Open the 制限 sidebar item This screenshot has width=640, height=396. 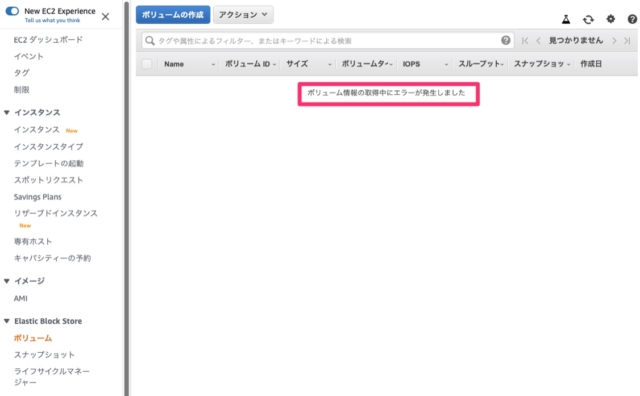(22, 89)
